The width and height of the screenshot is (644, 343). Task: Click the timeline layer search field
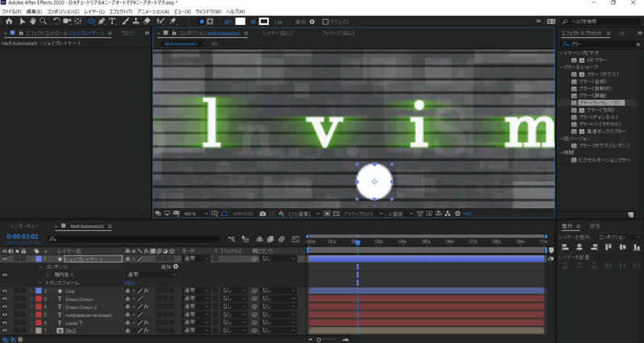(134, 239)
